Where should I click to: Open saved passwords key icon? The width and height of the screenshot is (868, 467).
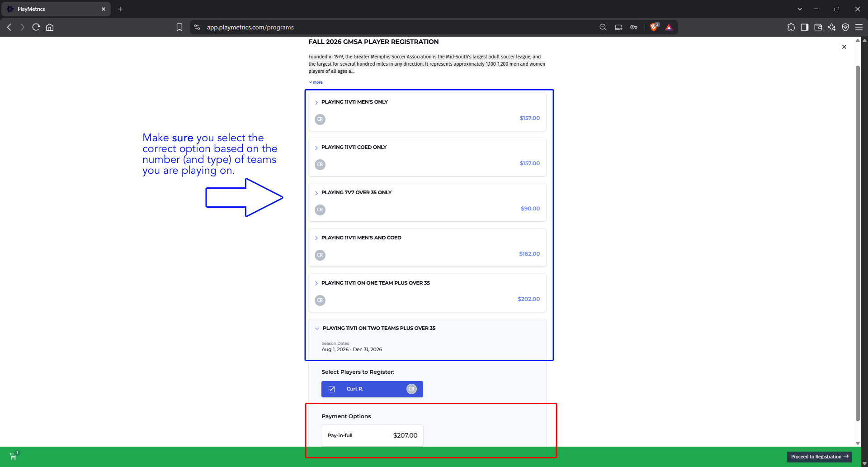(634, 27)
